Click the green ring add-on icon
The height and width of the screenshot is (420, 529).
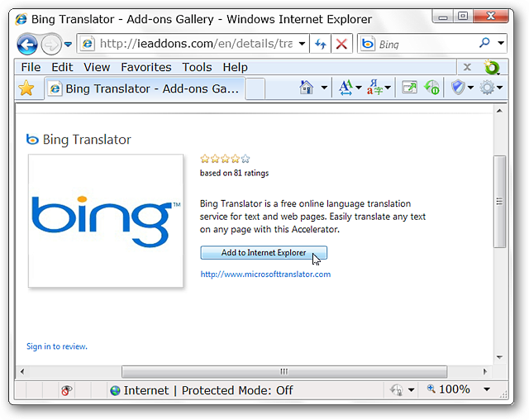click(492, 67)
